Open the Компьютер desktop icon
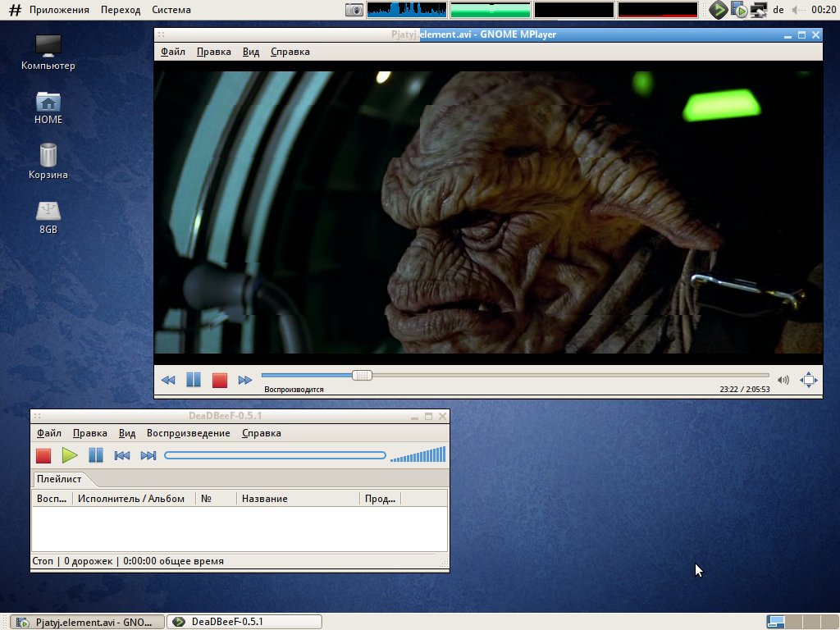The image size is (840, 630). coord(48,52)
